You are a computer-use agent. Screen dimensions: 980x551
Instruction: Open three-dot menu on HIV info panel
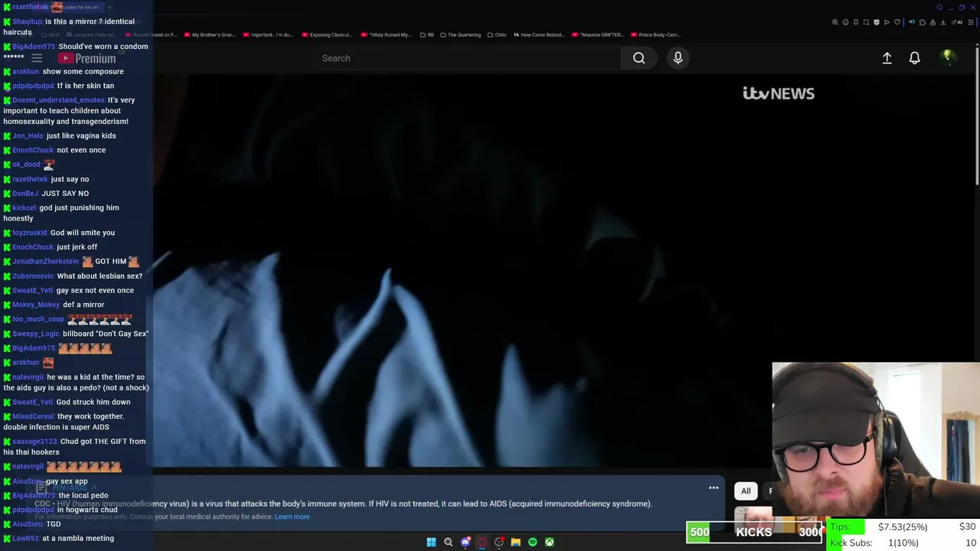coord(714,488)
